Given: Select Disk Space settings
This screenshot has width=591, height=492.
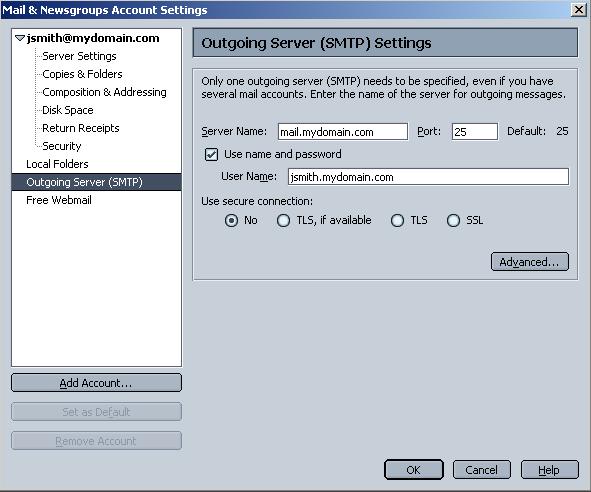Looking at the screenshot, I should coord(67,110).
